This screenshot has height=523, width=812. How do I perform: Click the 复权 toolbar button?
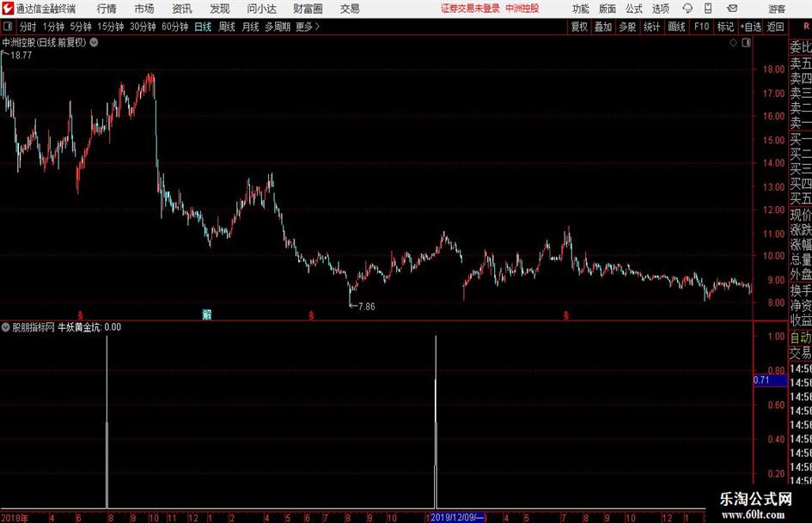[579, 27]
